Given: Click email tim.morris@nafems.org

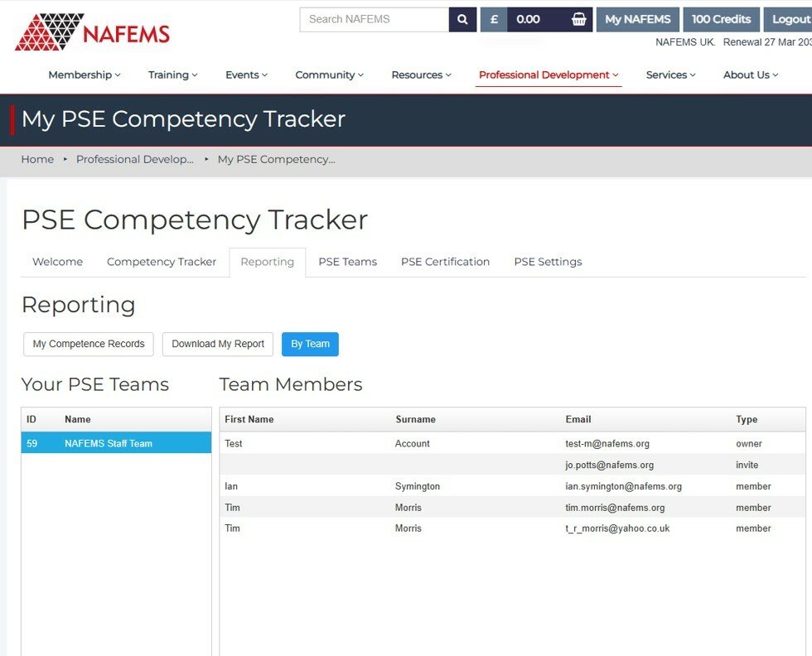Looking at the screenshot, I should (x=615, y=508).
